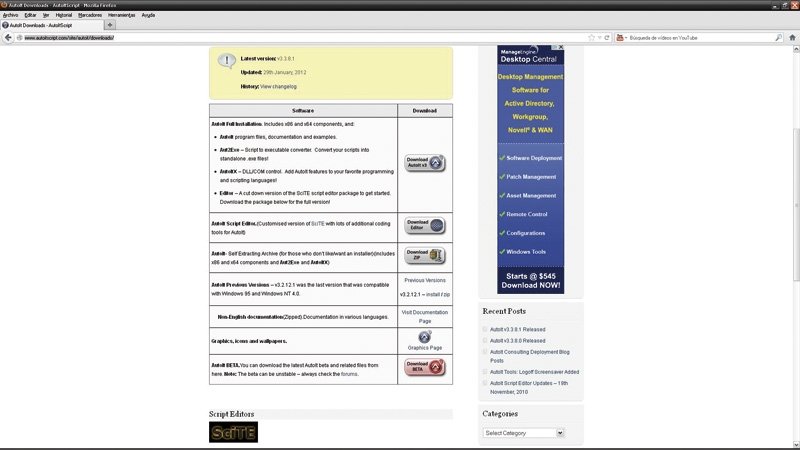This screenshot has height=450, width=800.
Task: Open the URL history dropdown arrow
Action: tap(599, 38)
